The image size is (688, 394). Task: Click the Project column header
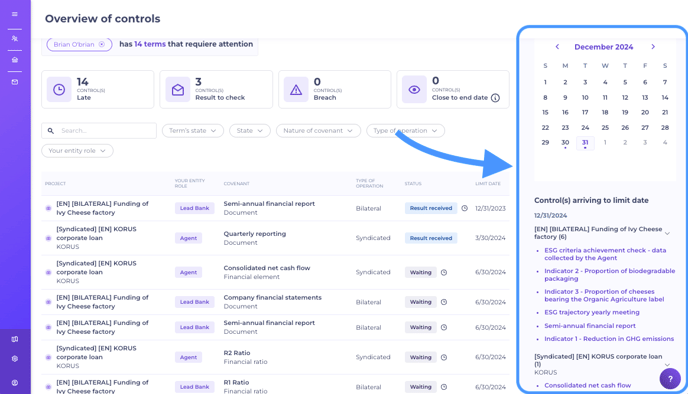coord(55,184)
